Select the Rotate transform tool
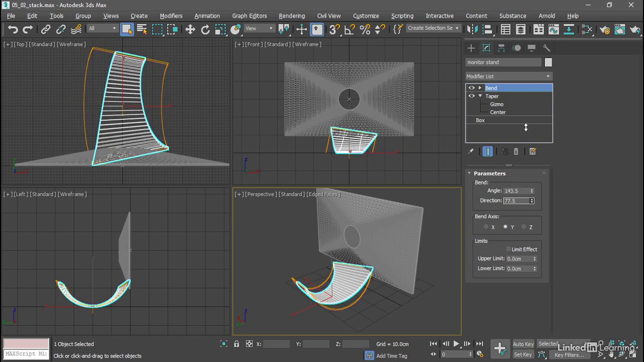The width and height of the screenshot is (644, 362). (205, 30)
